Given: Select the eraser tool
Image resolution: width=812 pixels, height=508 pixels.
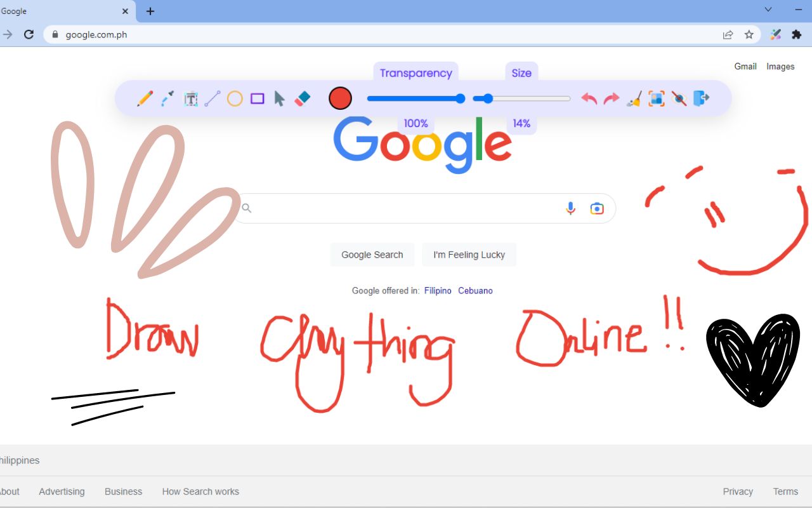Looking at the screenshot, I should [x=303, y=98].
